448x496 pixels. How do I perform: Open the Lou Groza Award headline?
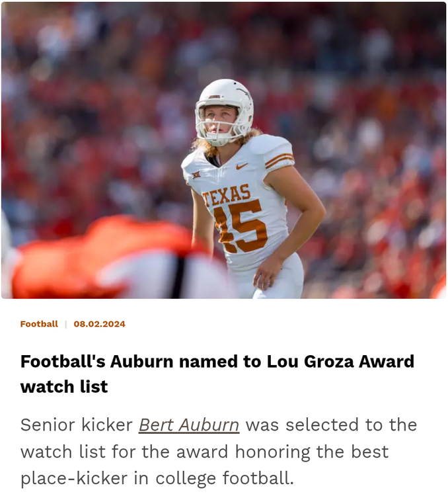coord(217,362)
